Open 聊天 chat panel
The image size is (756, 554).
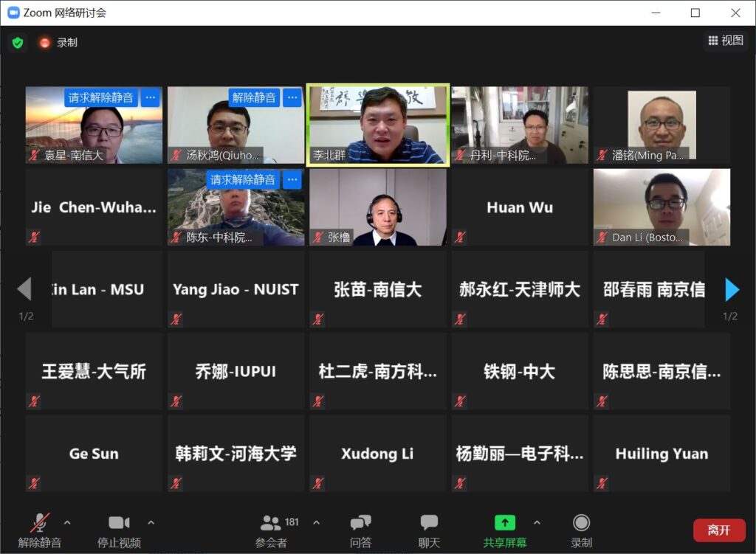pos(429,530)
